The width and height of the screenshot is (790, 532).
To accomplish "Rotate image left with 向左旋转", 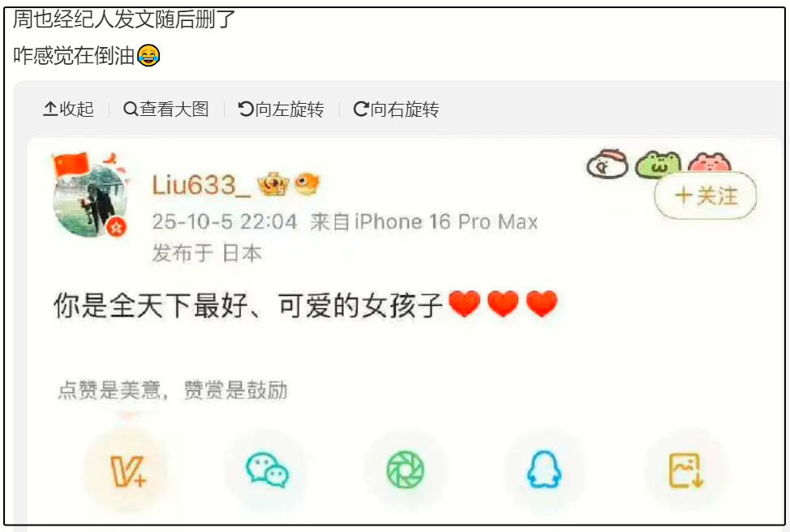I will coord(281,109).
